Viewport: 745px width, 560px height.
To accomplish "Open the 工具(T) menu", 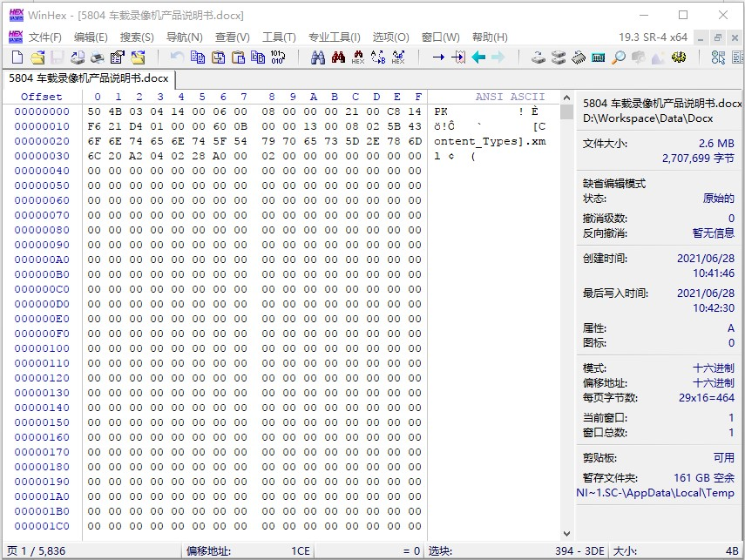I will [279, 37].
